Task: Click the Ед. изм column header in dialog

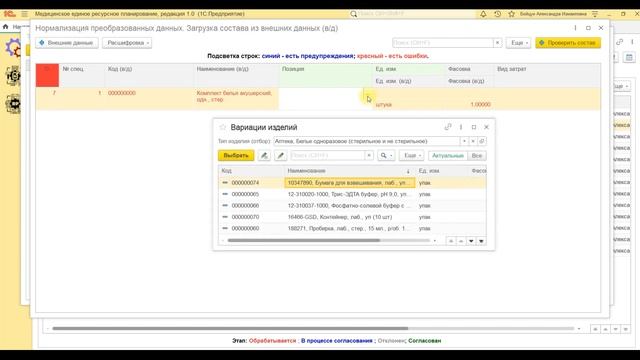Action: (x=442, y=171)
